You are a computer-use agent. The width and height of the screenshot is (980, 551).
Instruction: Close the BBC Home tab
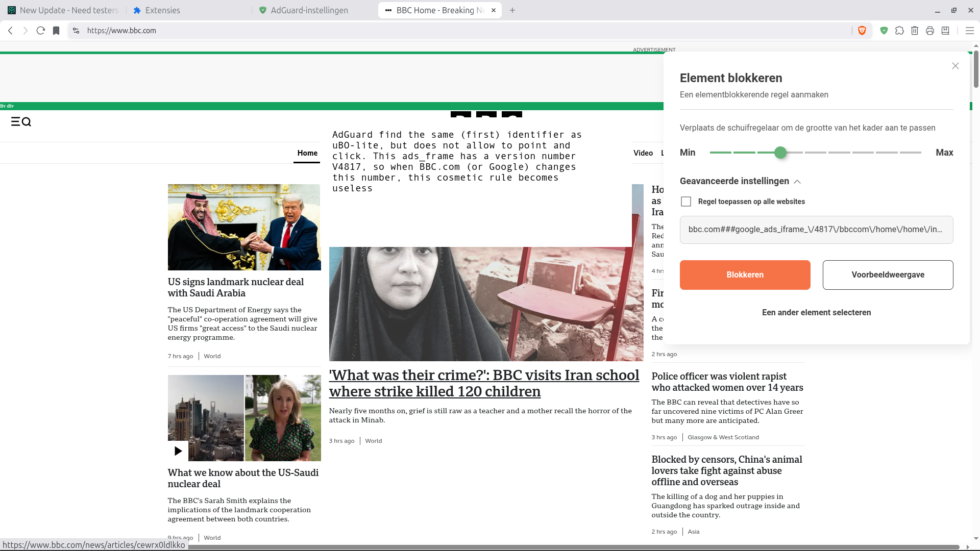(494, 10)
